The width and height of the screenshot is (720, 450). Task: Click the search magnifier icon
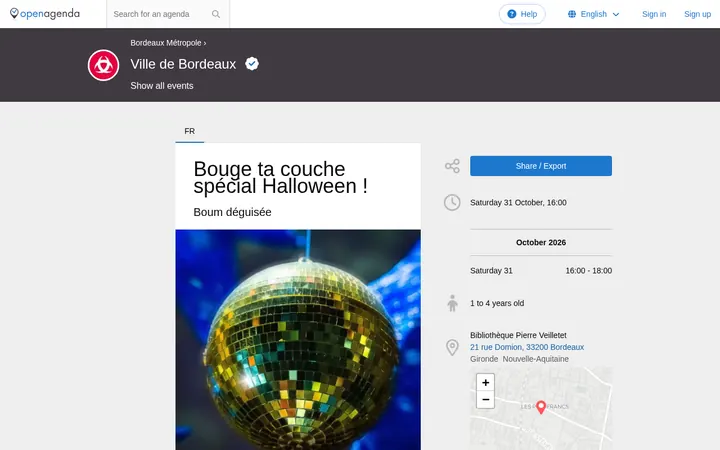(216, 14)
